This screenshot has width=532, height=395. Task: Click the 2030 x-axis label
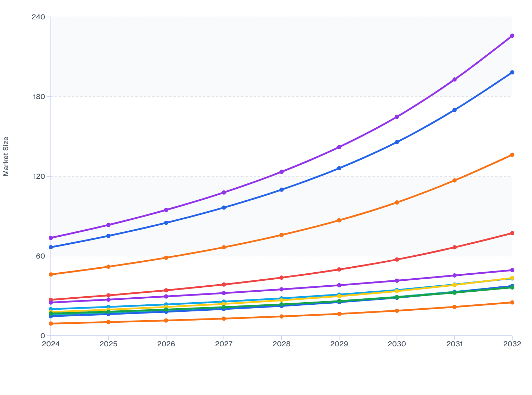point(397,344)
